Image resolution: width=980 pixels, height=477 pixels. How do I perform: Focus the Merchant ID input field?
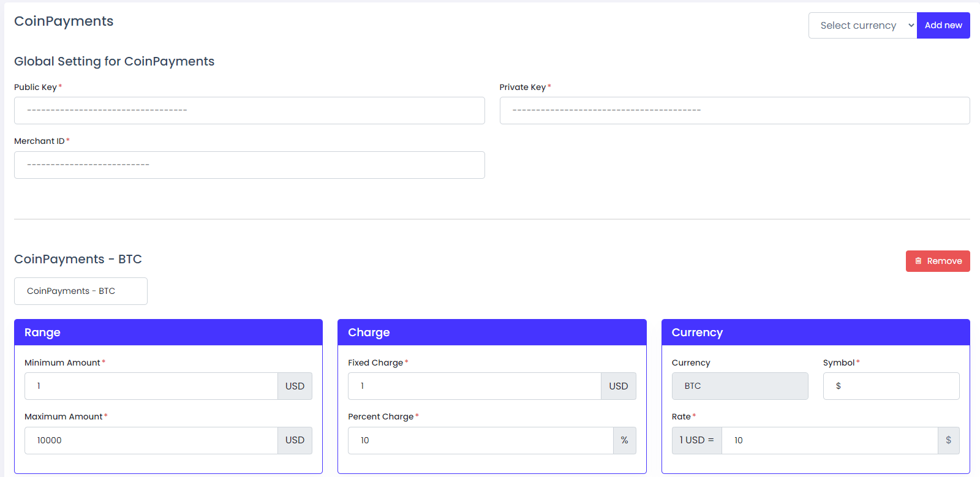249,165
